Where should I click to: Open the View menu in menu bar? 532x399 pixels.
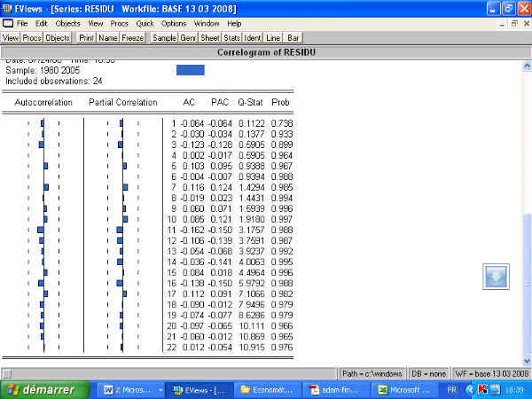(x=96, y=23)
